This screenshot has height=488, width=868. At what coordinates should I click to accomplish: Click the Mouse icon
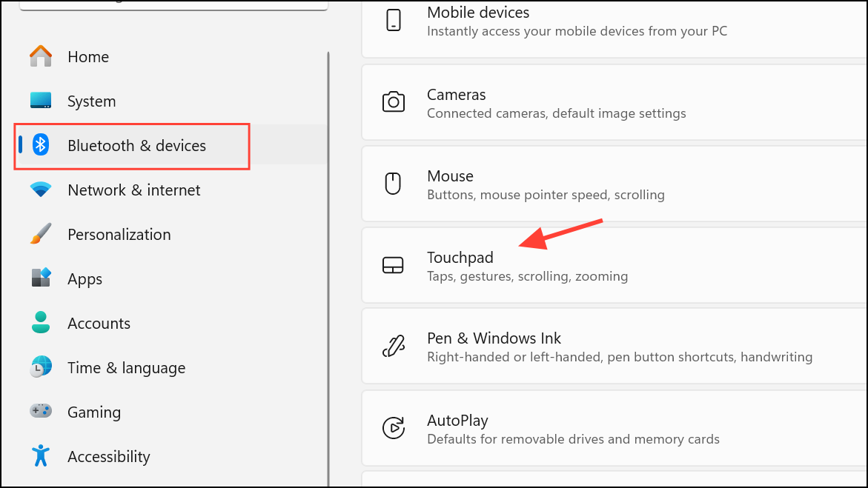394,184
